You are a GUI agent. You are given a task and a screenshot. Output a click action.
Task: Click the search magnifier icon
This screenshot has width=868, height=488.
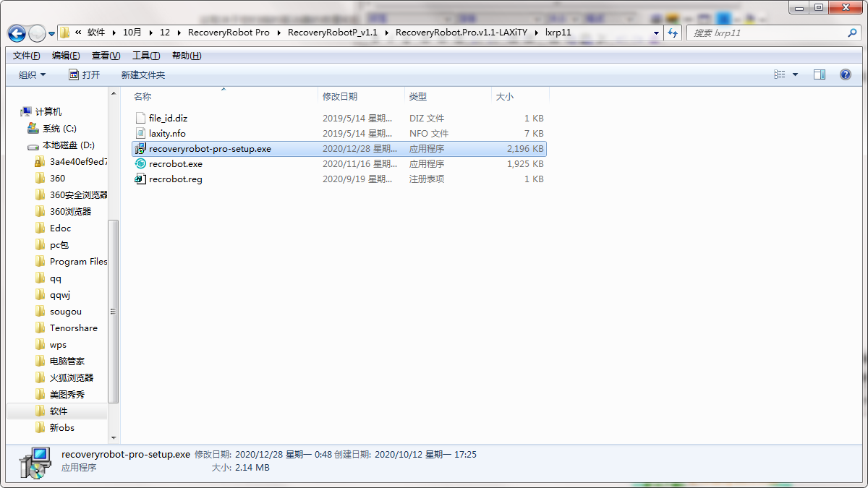(x=852, y=33)
